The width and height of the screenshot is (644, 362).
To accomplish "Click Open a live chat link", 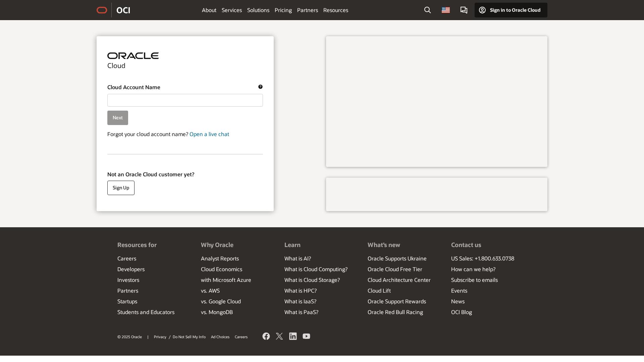I will (209, 134).
